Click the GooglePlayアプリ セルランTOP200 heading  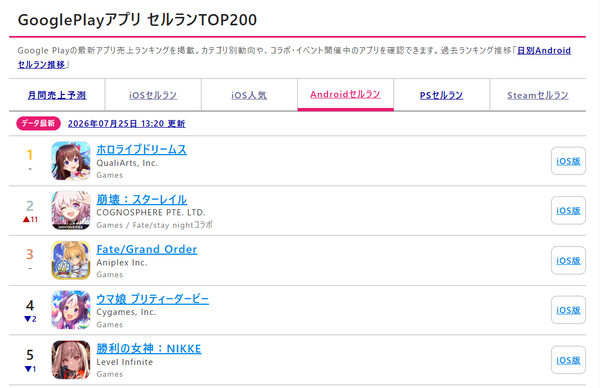pyautogui.click(x=137, y=20)
